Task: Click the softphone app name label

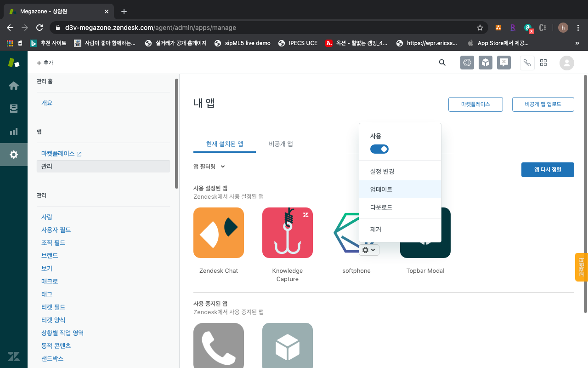Action: tap(356, 270)
